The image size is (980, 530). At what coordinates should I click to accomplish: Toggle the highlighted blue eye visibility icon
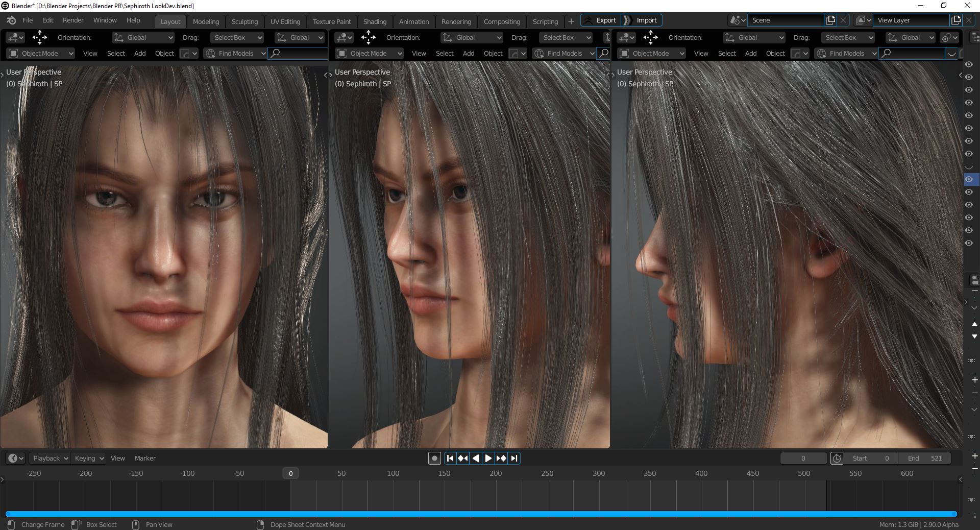pyautogui.click(x=969, y=179)
